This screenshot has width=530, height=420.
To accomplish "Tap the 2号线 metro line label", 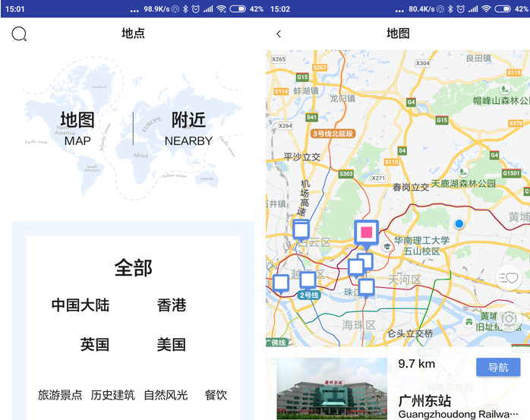I will 309,295.
